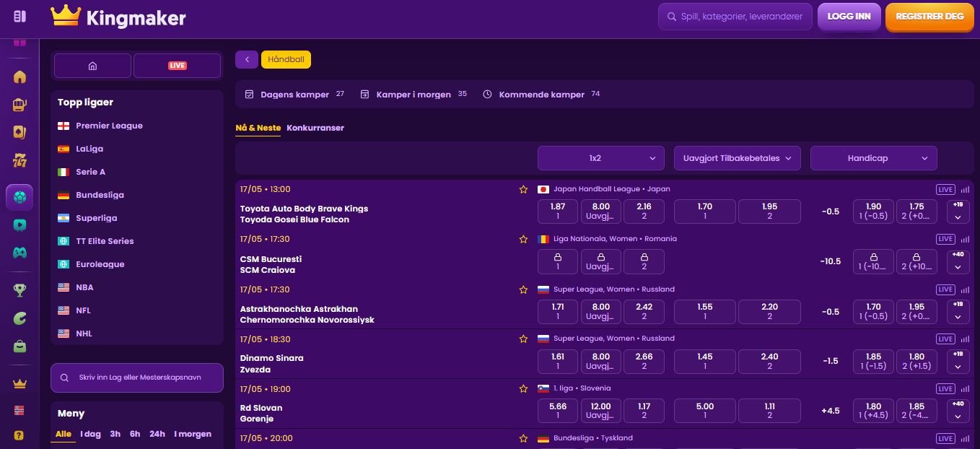This screenshot has height=449, width=980.
Task: Open stats bars icon for Dinamo Sinara match
Action: click(965, 339)
